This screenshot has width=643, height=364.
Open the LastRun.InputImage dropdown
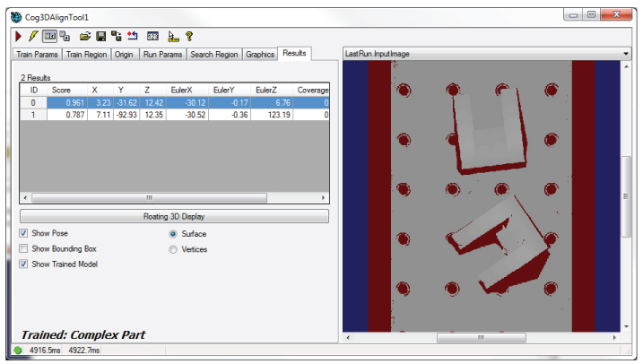click(x=626, y=54)
